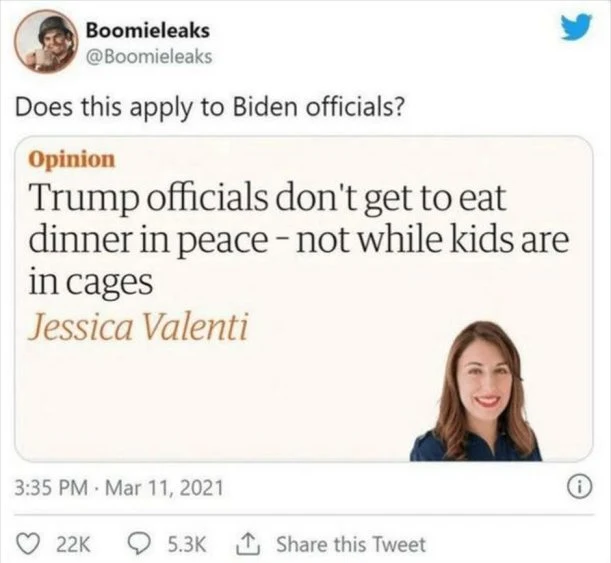611x563 pixels.
Task: Click the word "cages" in the headline
Action: [x=109, y=284]
